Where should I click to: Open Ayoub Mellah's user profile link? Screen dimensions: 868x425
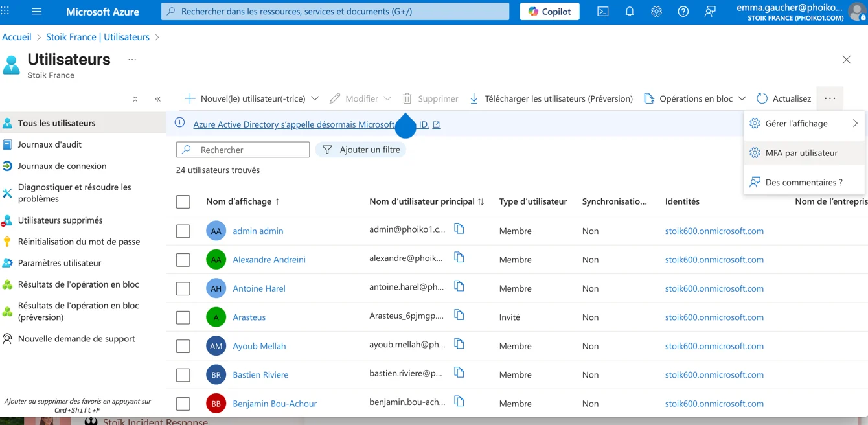click(259, 346)
